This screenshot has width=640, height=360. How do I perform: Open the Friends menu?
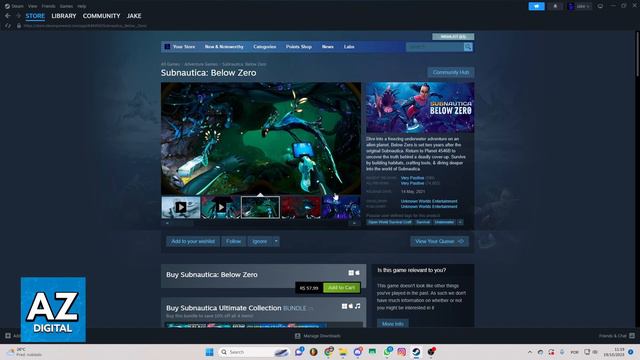coord(48,6)
